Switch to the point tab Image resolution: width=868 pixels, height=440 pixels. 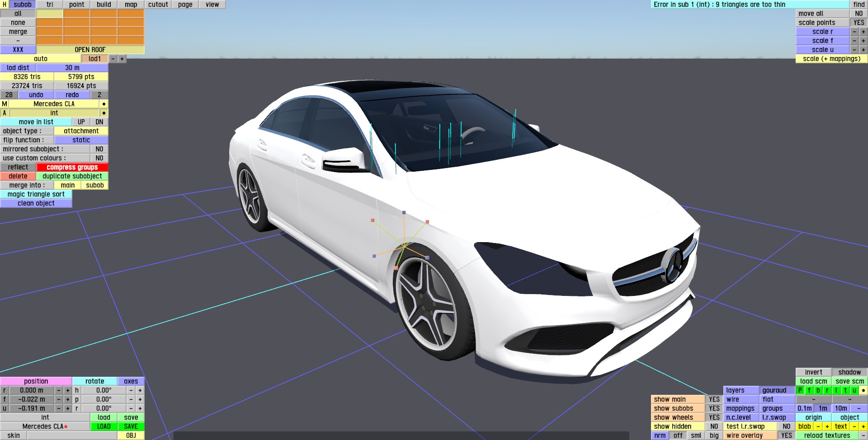(x=77, y=5)
